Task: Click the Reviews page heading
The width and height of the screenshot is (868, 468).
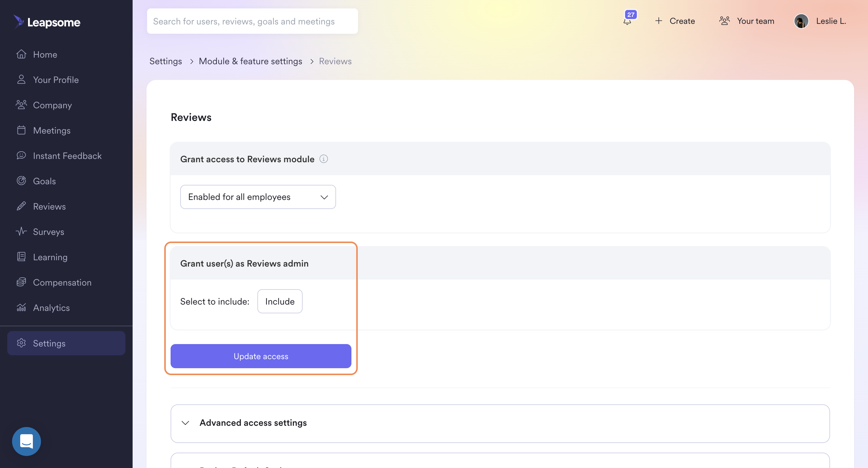Action: [x=191, y=117]
